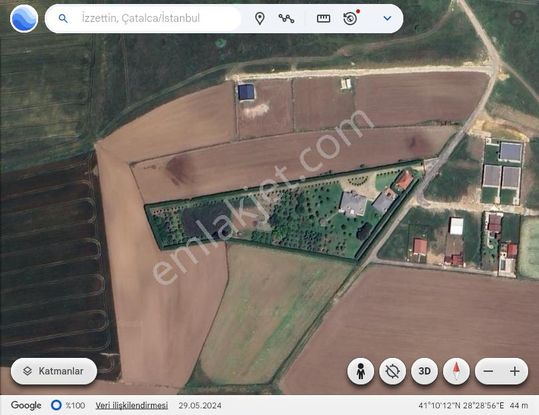Click the Google logo in status bar
The image size is (539, 415).
point(26,406)
